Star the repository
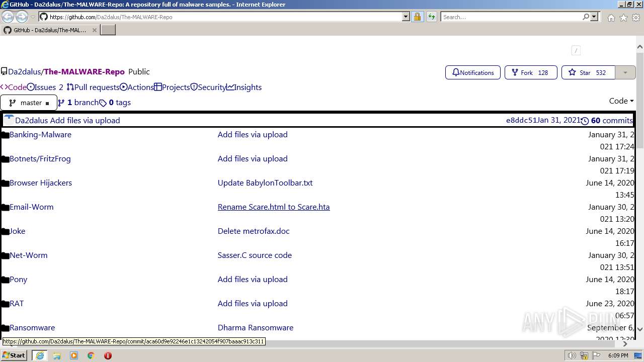Viewport: 644px width, 362px height. [588, 72]
